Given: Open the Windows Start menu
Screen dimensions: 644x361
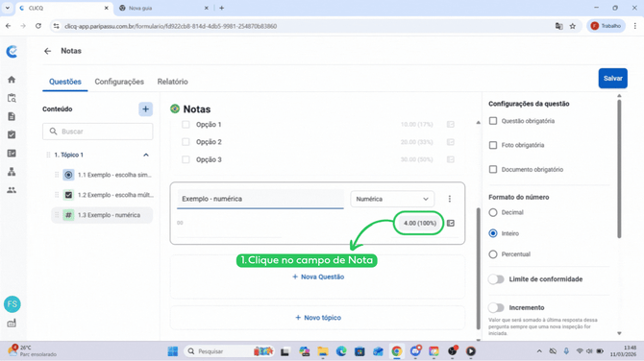Looking at the screenshot, I should coord(173,351).
